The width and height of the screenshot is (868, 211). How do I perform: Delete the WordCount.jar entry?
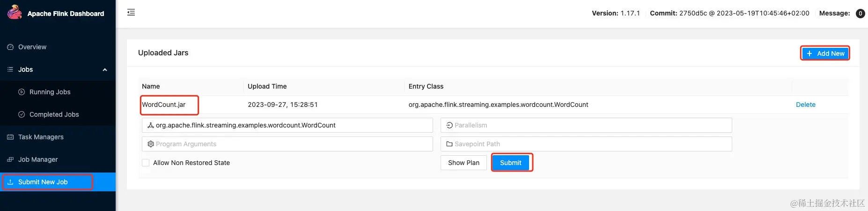pos(805,105)
